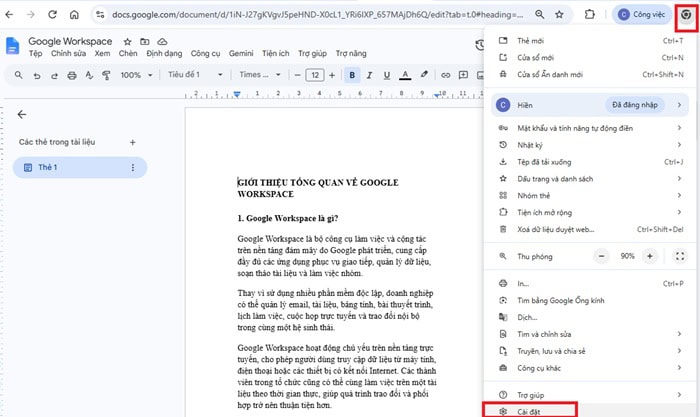The height and width of the screenshot is (417, 700).
Task: Open Thẻ 1 three-dot options
Action: pyautogui.click(x=133, y=167)
